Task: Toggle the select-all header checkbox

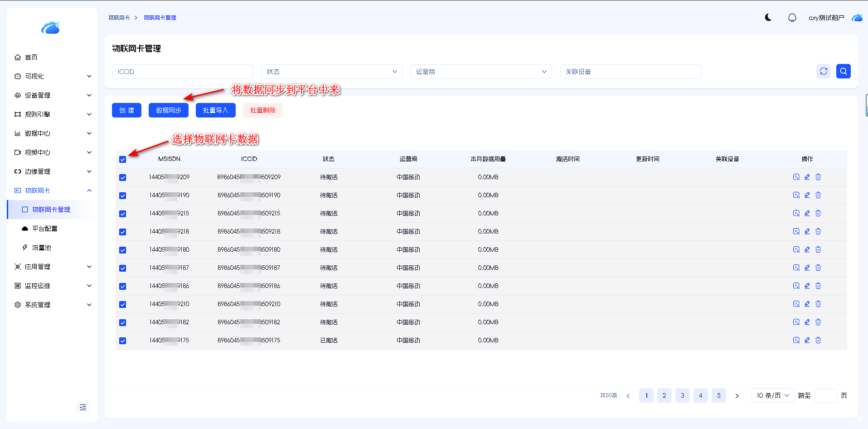Action: 122,159
